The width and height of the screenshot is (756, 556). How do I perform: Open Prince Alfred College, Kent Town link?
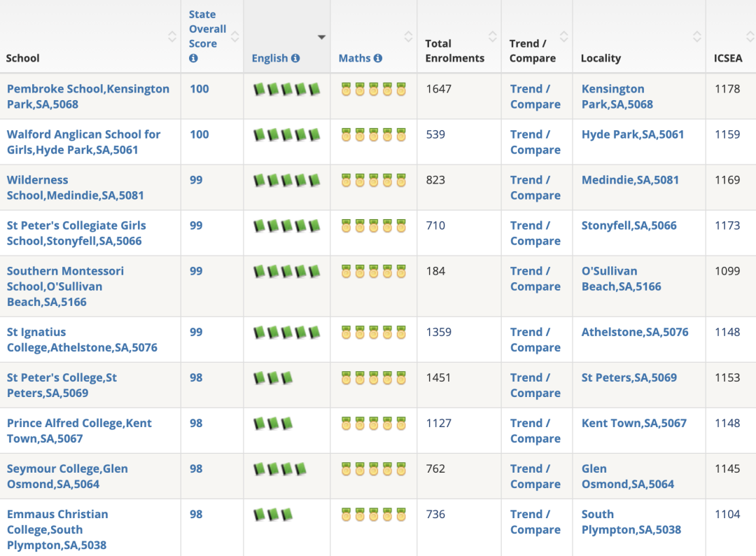tap(79, 431)
